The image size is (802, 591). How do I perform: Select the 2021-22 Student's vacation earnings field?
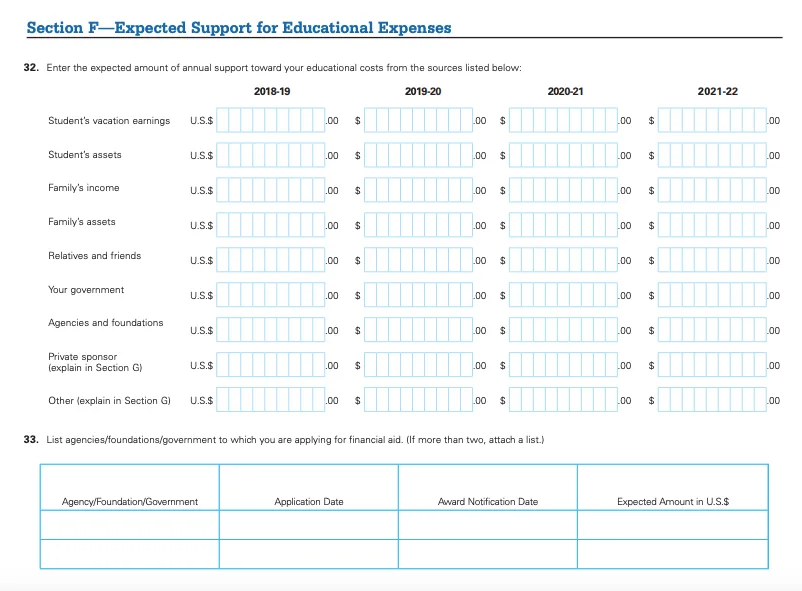point(711,121)
